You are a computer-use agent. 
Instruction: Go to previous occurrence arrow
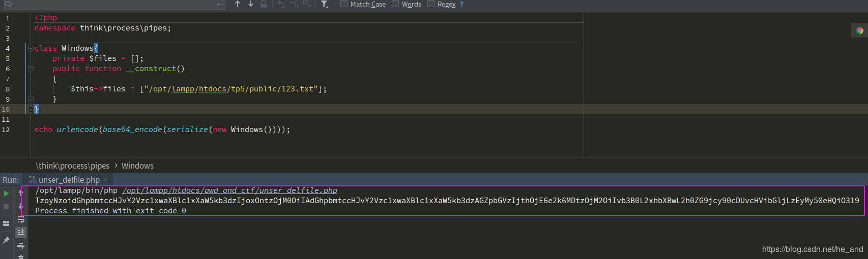[237, 4]
